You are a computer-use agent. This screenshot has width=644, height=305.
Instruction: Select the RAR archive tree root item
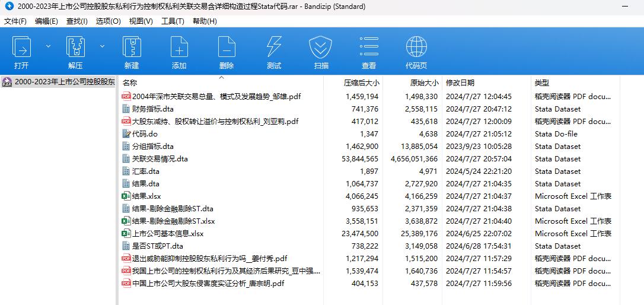[x=58, y=82]
